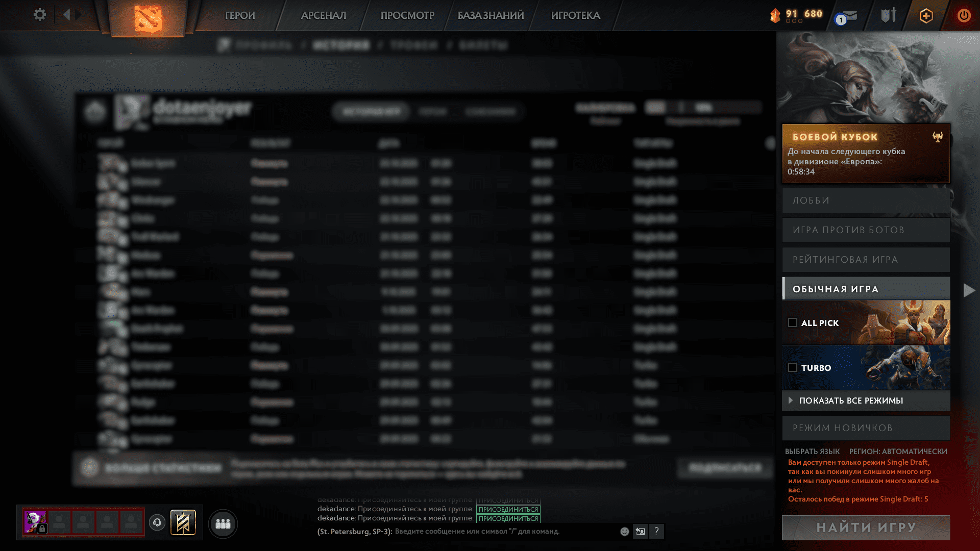Open the shards balance icon
The width and height of the screenshot is (980, 551).
click(x=775, y=16)
